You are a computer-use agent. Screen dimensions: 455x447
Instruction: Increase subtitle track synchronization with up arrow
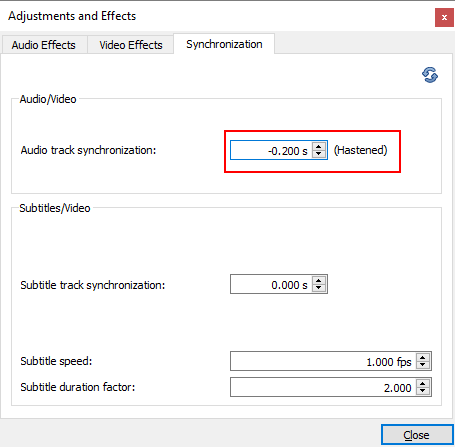(x=319, y=281)
